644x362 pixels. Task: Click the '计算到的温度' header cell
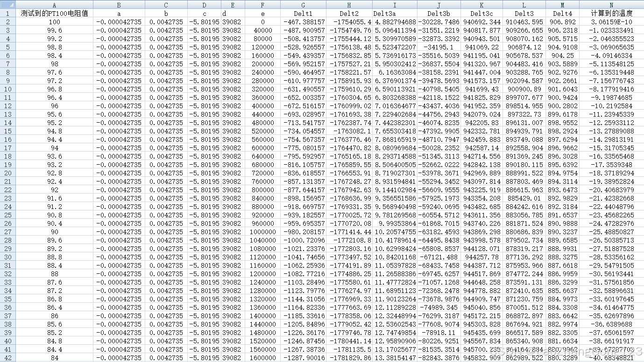point(611,14)
